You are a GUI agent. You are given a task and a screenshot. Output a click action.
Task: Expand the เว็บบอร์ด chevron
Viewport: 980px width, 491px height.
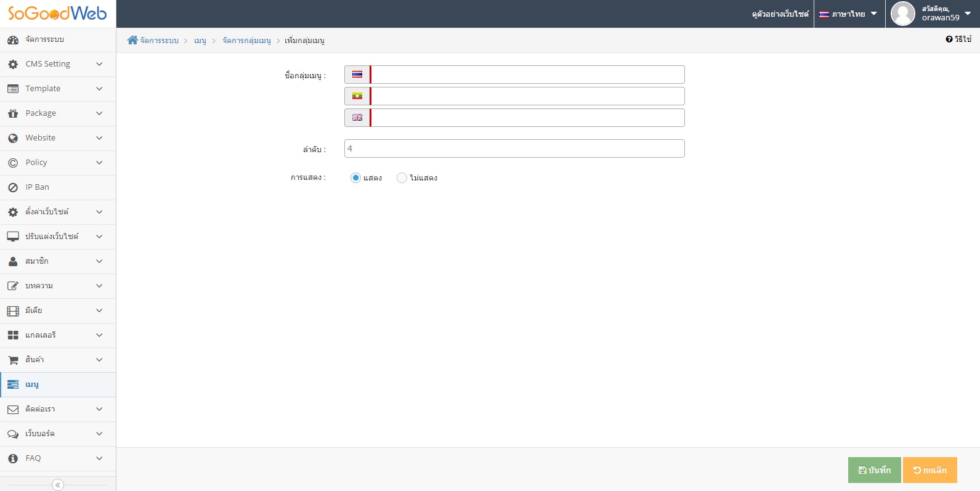coord(99,434)
